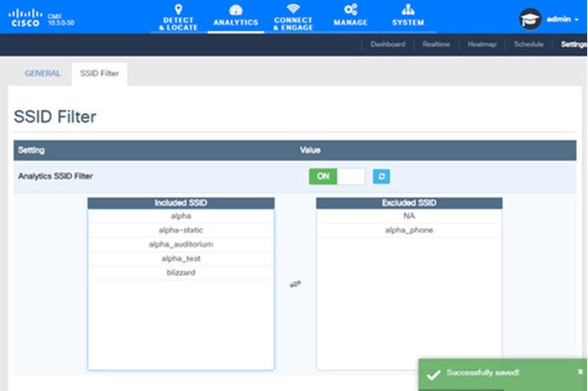
Task: Toggle the Analytics SSID Filter switch
Action: tap(337, 176)
